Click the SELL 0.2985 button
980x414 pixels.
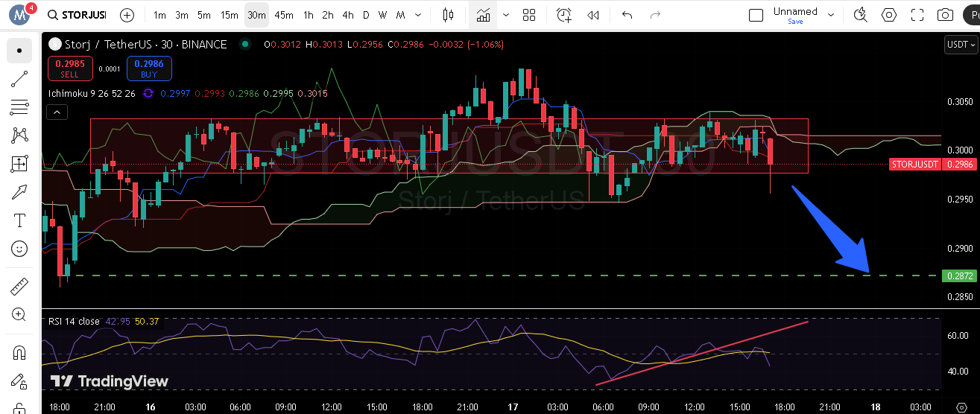click(x=69, y=69)
